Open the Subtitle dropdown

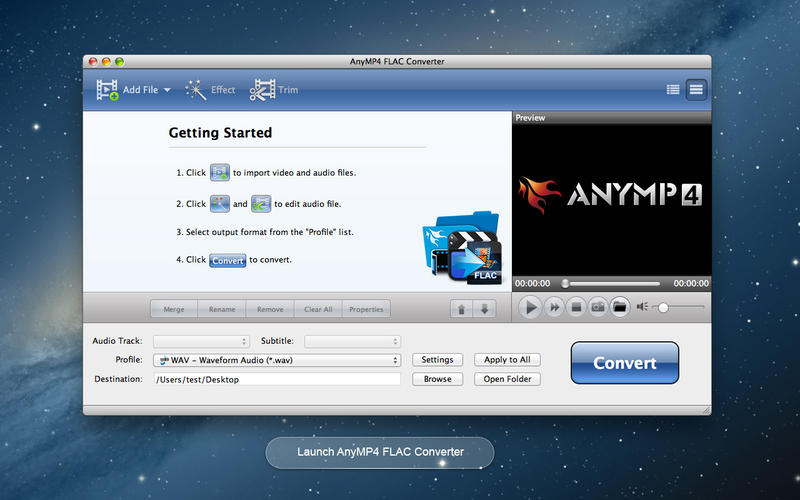click(353, 341)
